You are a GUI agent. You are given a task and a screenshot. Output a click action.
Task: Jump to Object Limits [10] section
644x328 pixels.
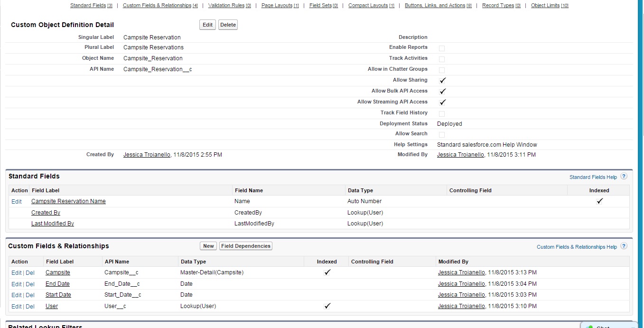550,6
